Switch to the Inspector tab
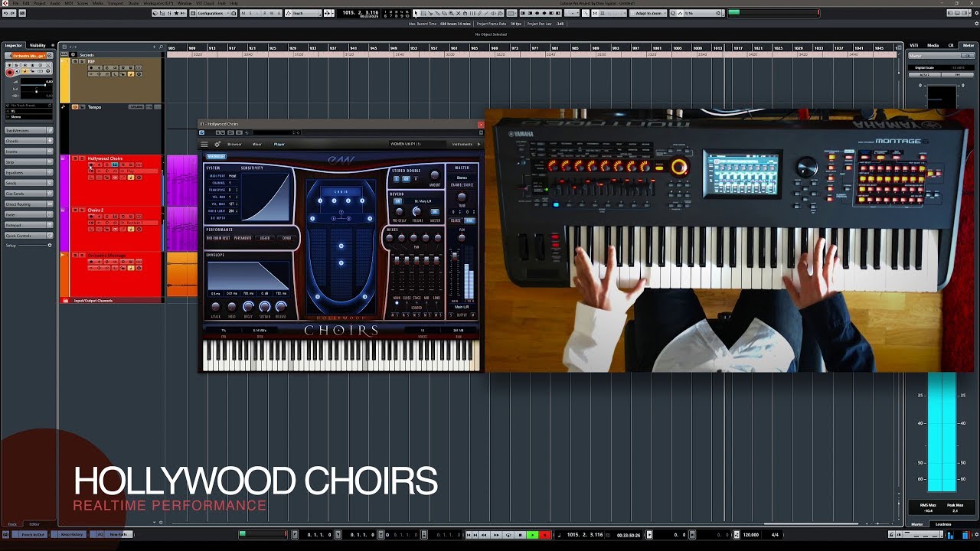This screenshot has height=551, width=980. pyautogui.click(x=14, y=45)
